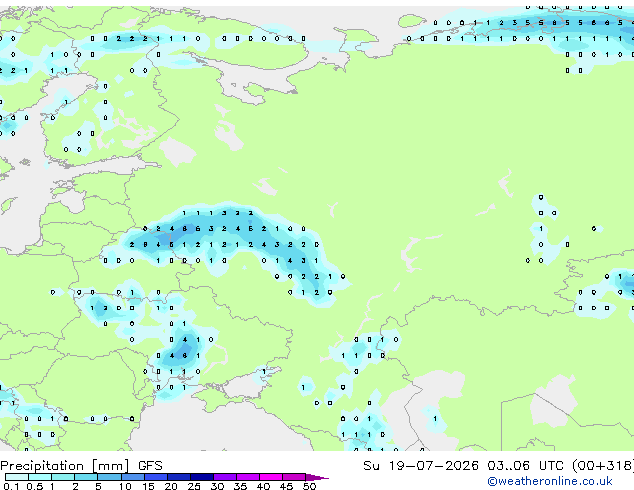Click the '0.5' legend scale label
Image resolution: width=634 pixels, height=490 pixels.
[x=34, y=486]
